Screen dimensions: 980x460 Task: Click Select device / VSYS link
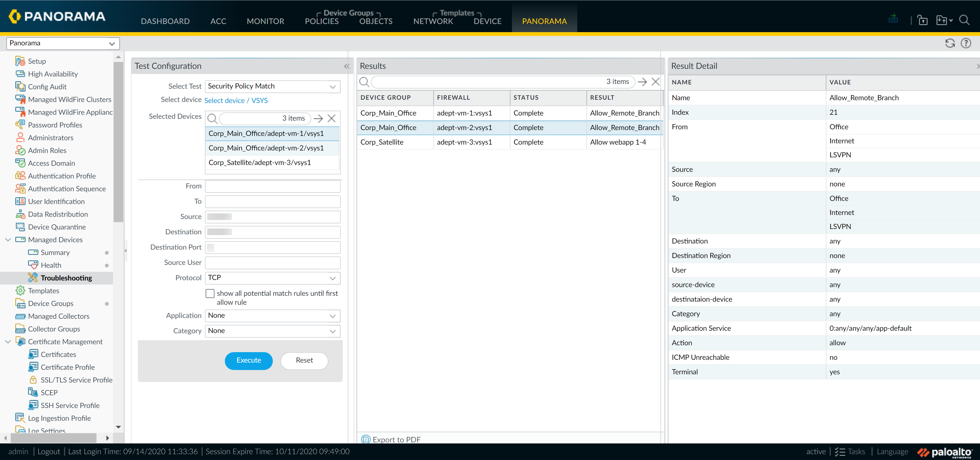pyautogui.click(x=236, y=101)
